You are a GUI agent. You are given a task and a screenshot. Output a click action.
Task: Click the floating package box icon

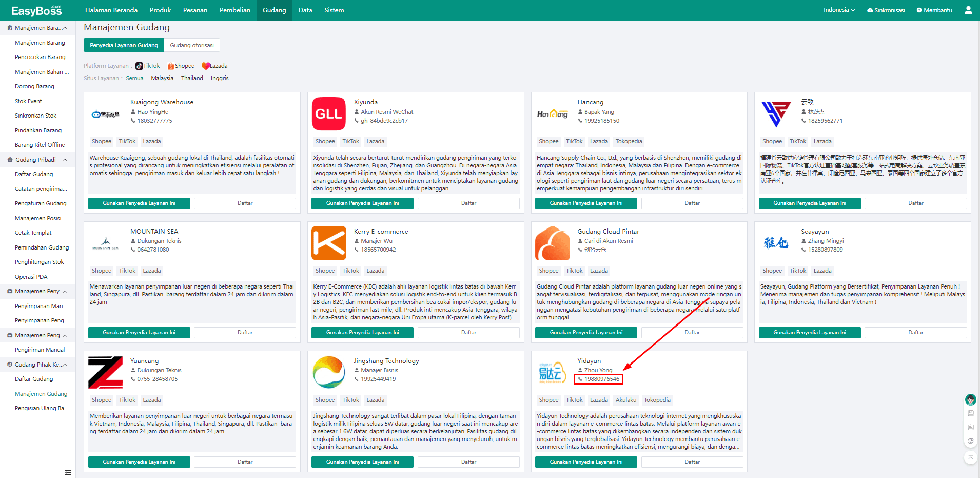pos(970,413)
